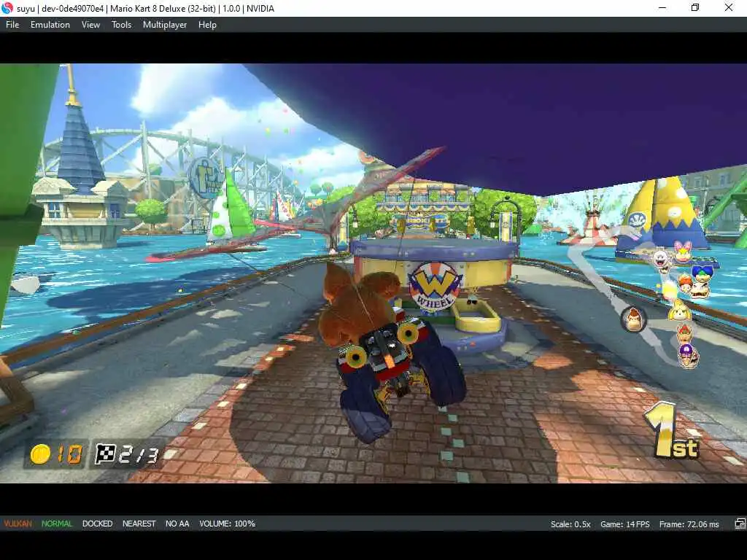The width and height of the screenshot is (747, 560).
Task: Open the View menu
Action: point(90,25)
